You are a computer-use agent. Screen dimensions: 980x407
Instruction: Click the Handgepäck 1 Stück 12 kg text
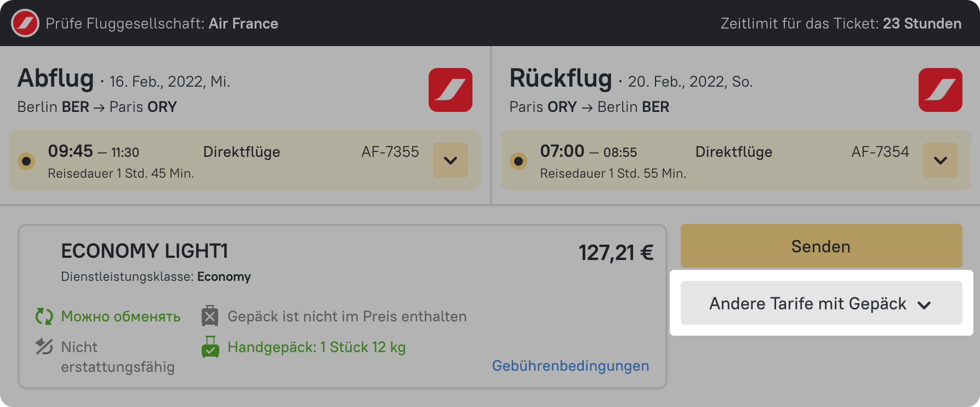pos(316,347)
